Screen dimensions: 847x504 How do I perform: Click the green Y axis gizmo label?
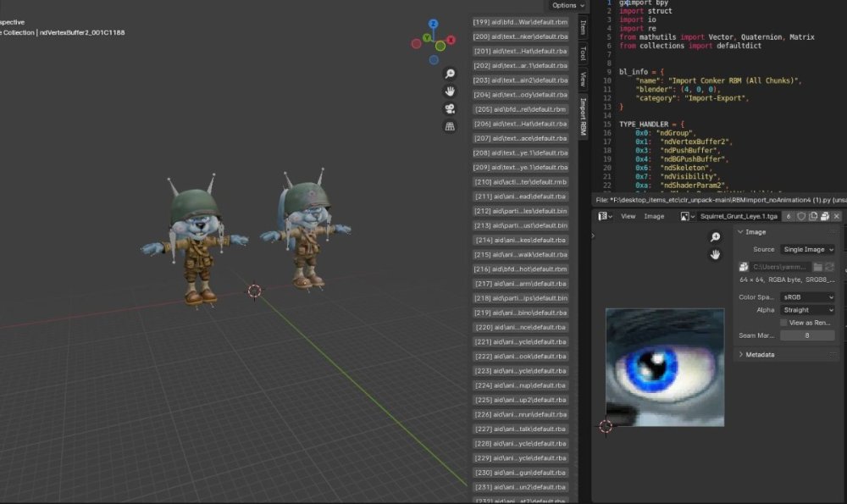427,37
